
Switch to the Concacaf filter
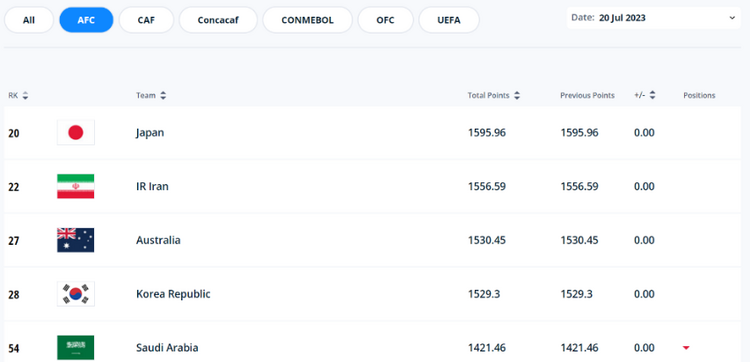click(x=218, y=20)
